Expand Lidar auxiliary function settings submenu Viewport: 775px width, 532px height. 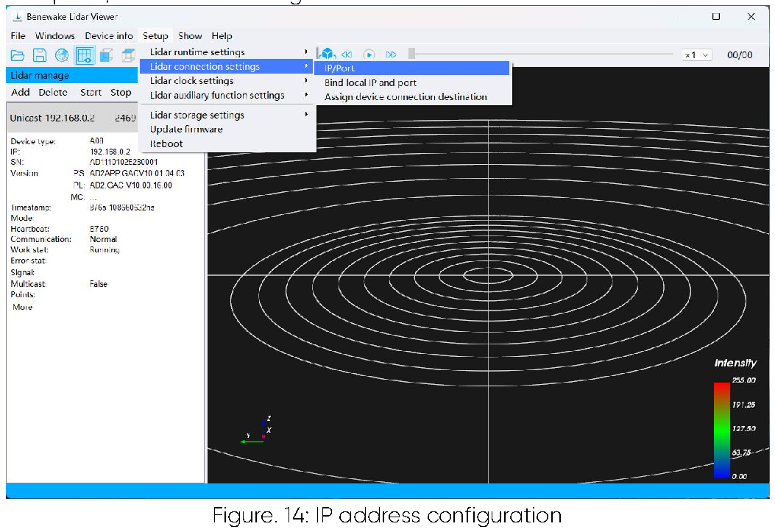pos(228,95)
